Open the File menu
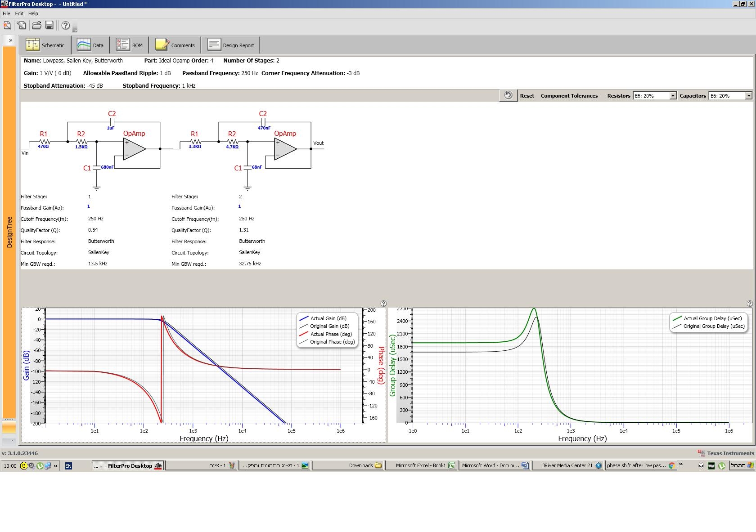Viewport: 756px width, 532px height. [x=6, y=13]
